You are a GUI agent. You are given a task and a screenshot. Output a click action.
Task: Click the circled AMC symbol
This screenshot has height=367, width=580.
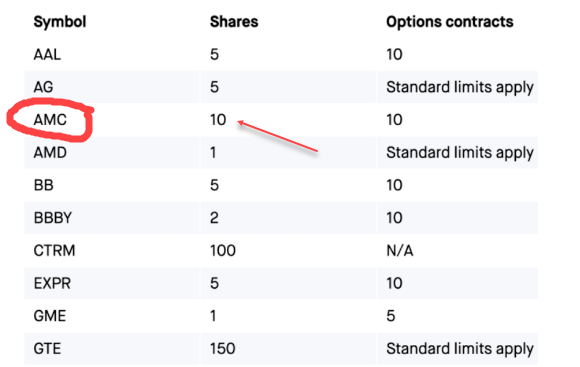(x=50, y=120)
